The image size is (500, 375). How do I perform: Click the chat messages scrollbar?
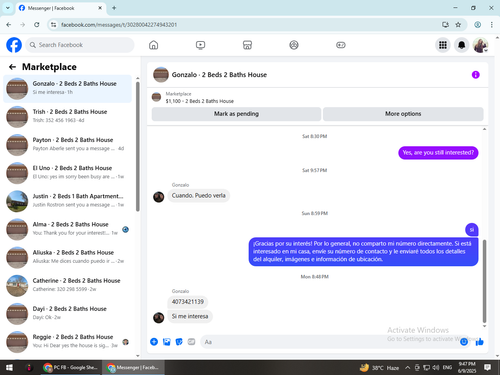484,281
